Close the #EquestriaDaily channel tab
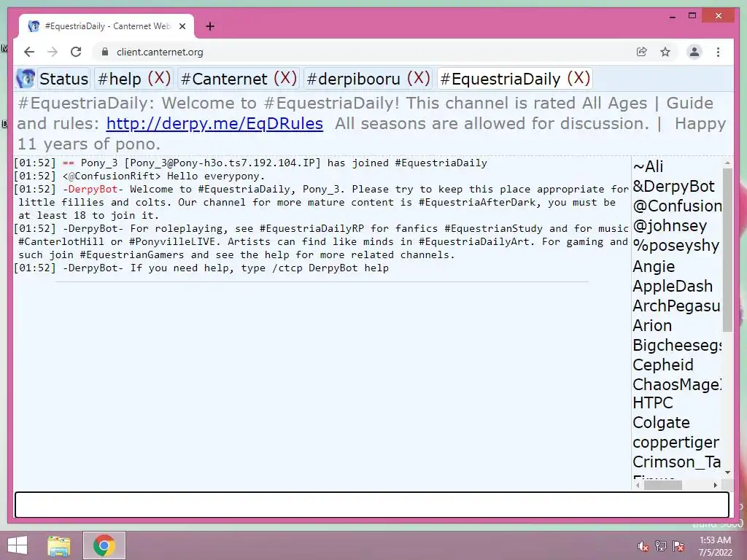747x560 pixels. 578,78
